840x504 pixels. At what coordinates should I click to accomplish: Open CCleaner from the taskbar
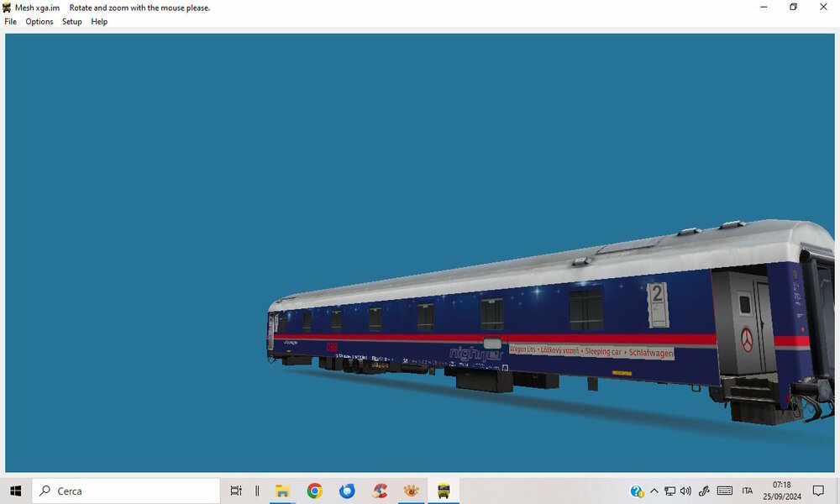coord(380,491)
